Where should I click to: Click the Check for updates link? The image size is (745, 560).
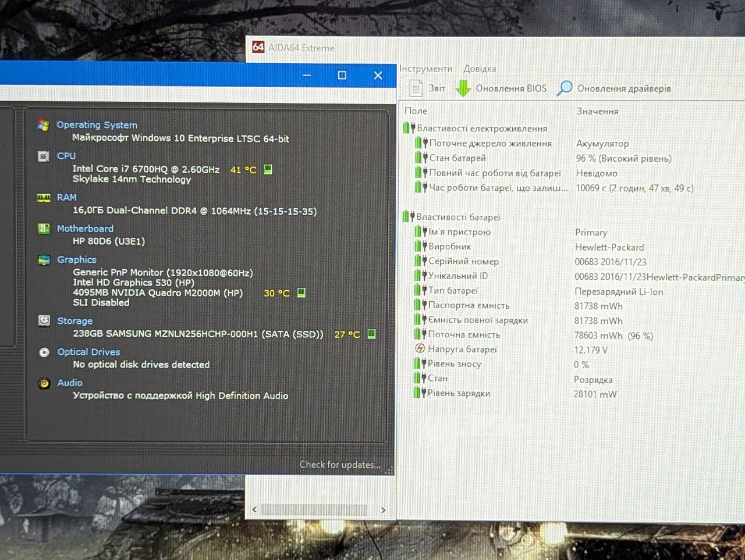340,465
